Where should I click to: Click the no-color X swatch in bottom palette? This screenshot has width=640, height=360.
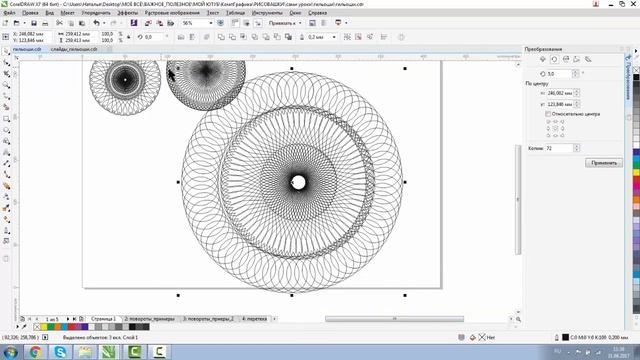click(37, 327)
